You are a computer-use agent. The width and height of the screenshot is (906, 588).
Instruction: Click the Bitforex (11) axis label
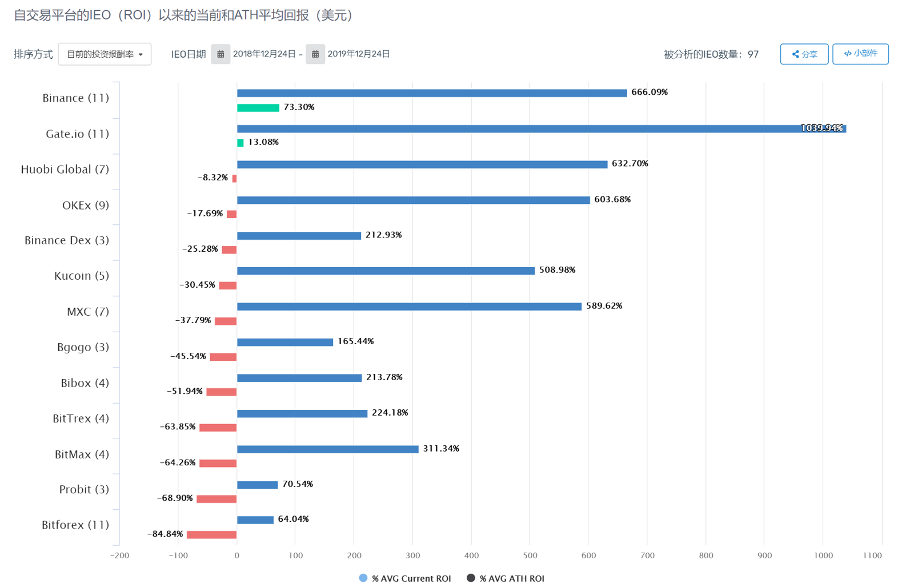tap(75, 525)
